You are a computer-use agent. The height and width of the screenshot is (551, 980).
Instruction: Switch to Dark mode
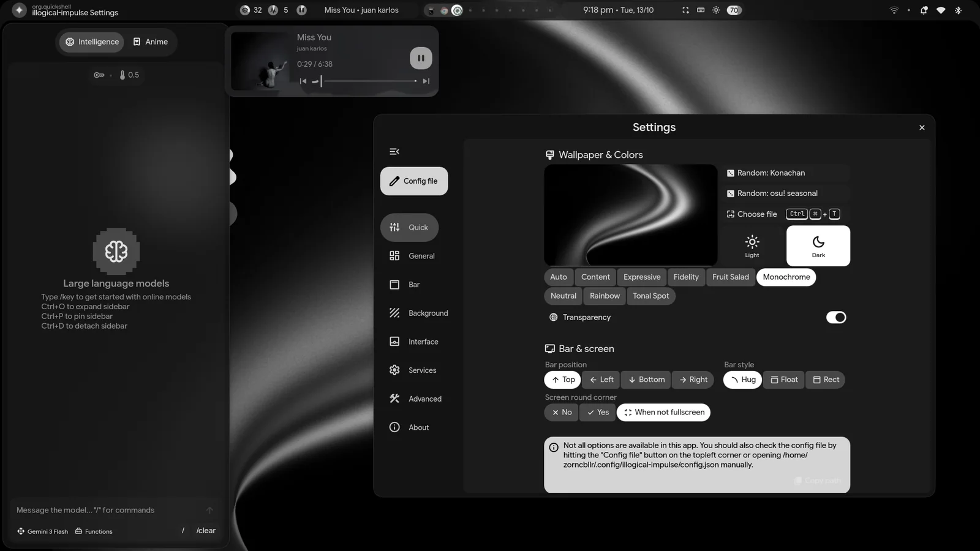click(x=818, y=246)
